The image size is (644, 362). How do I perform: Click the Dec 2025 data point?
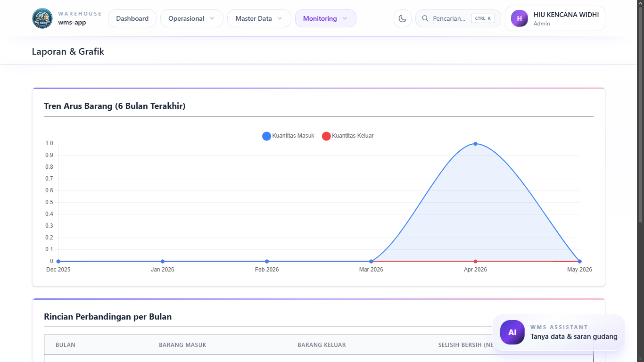click(58, 261)
